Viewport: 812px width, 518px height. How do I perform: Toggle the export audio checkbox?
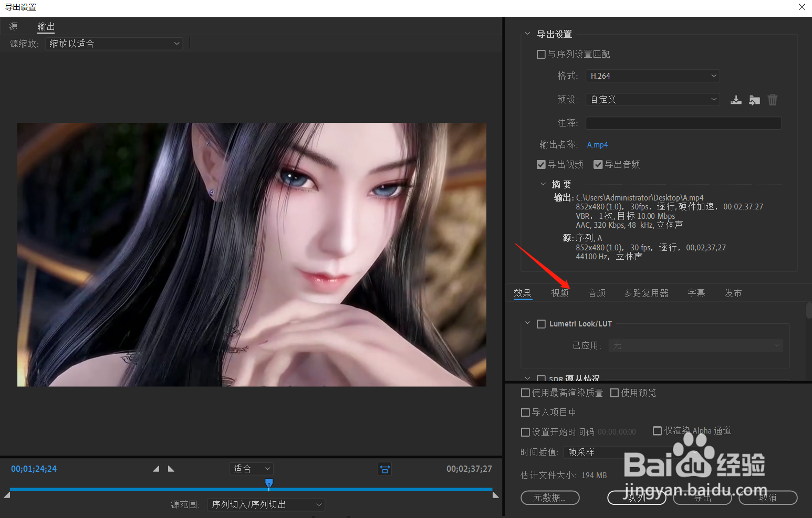(x=598, y=165)
